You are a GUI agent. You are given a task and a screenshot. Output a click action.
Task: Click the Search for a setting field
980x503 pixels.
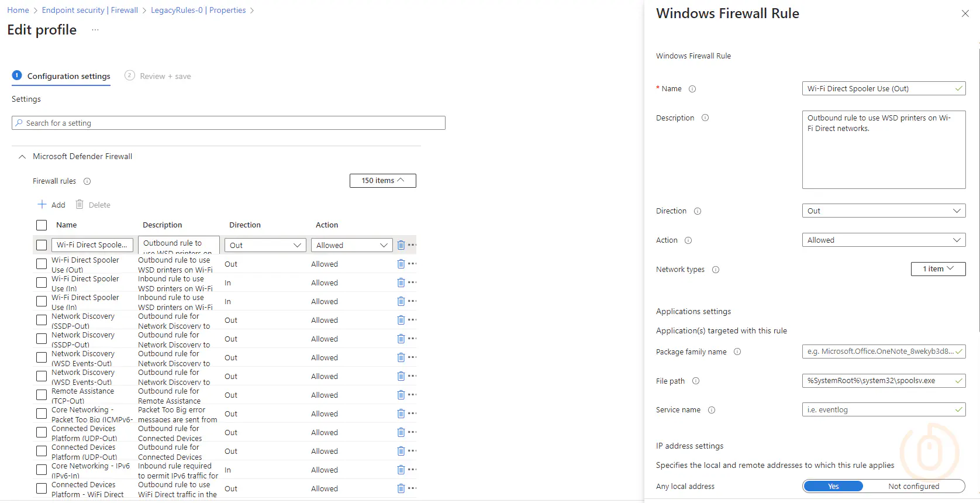pyautogui.click(x=228, y=123)
